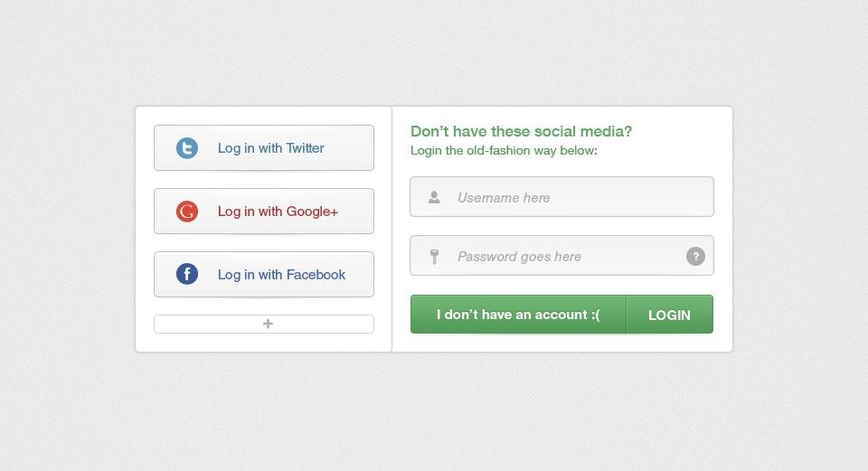
Task: Sign in via 'Log in with Facebook'
Action: click(x=264, y=275)
